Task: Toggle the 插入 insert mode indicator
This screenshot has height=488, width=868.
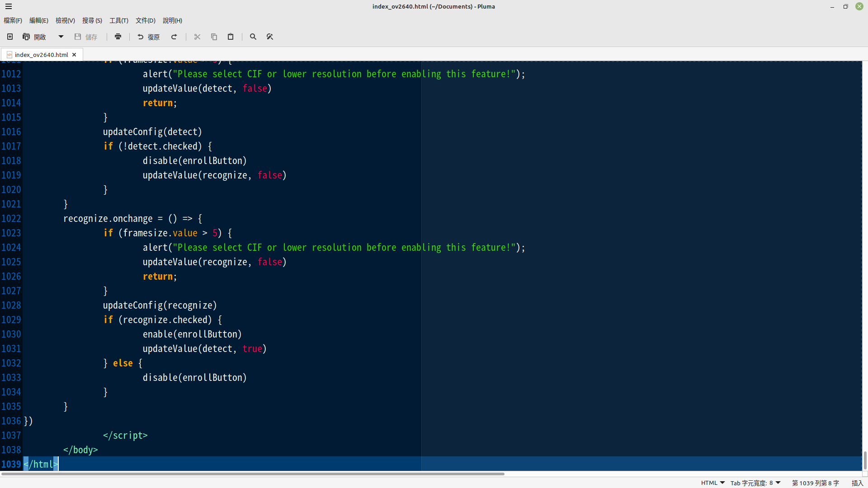Action: coord(857,483)
